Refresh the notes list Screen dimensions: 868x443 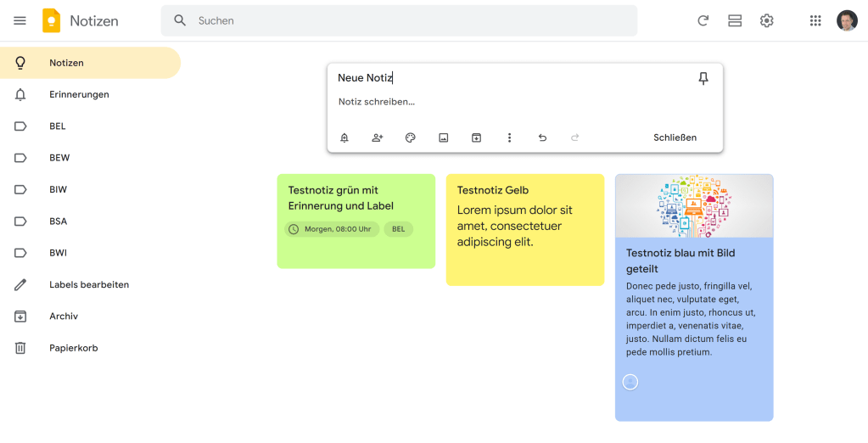[703, 20]
